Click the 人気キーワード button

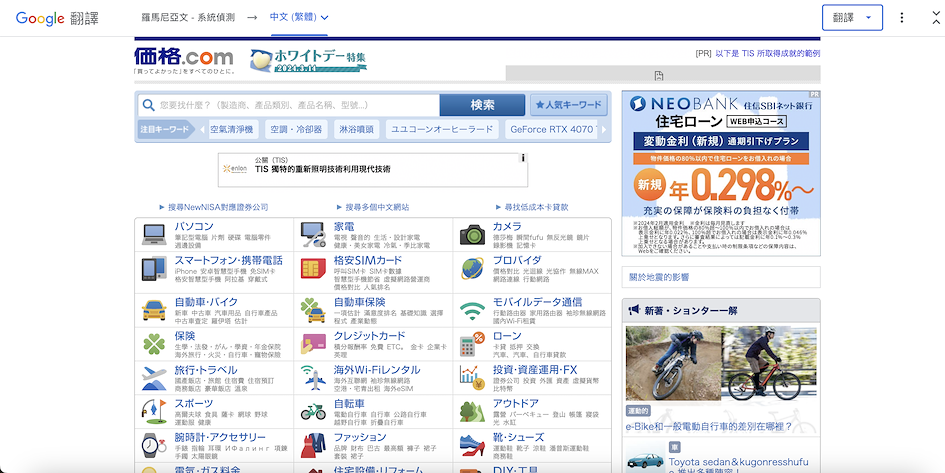pyautogui.click(x=568, y=105)
